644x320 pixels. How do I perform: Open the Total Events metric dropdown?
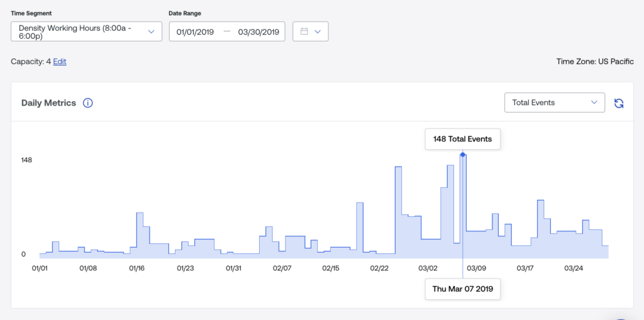(x=554, y=102)
